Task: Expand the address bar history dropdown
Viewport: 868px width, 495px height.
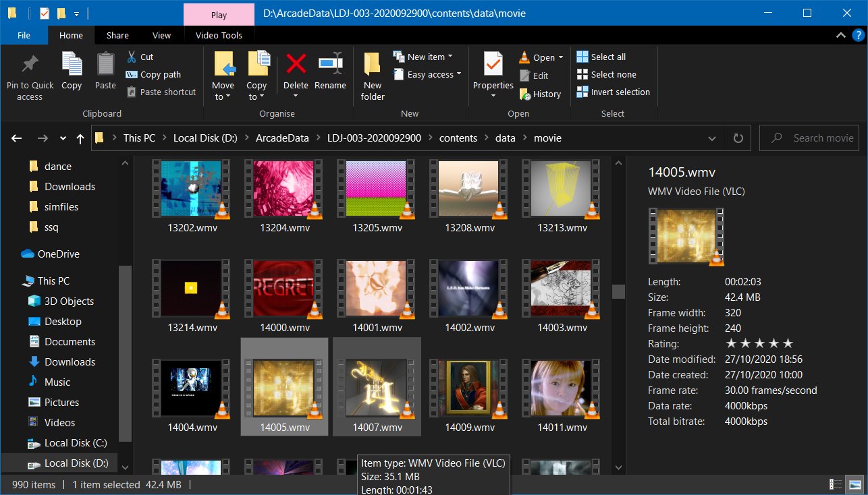Action: pyautogui.click(x=712, y=138)
